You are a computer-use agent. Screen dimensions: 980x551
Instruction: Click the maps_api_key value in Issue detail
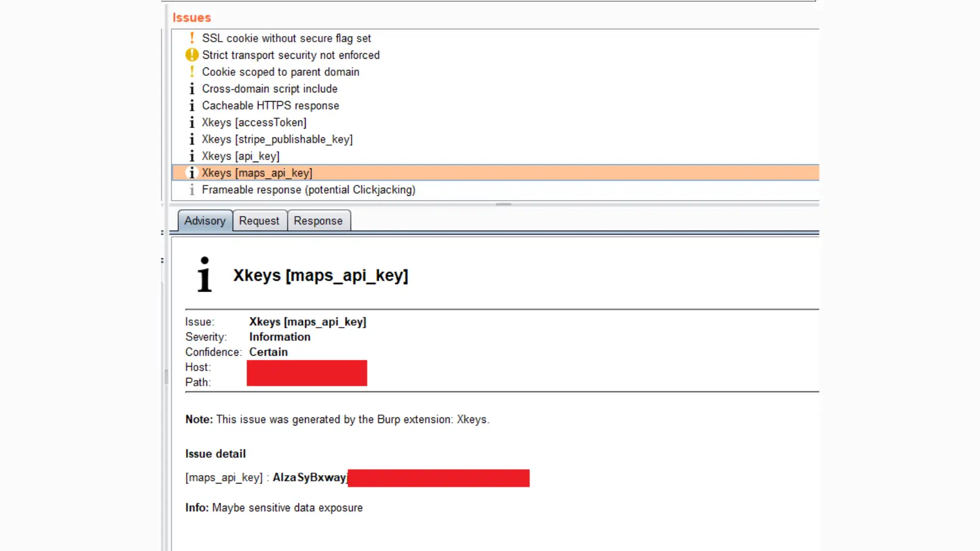pyautogui.click(x=310, y=478)
